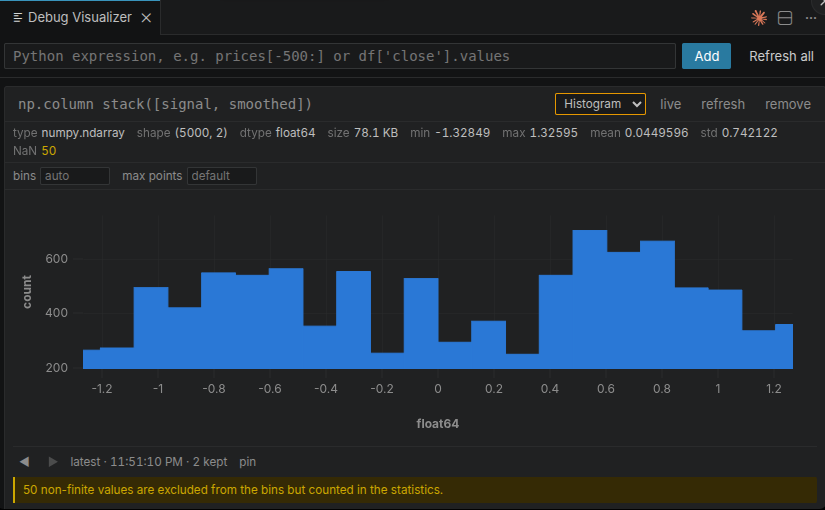Toggle the split editor layout icon

785,18
